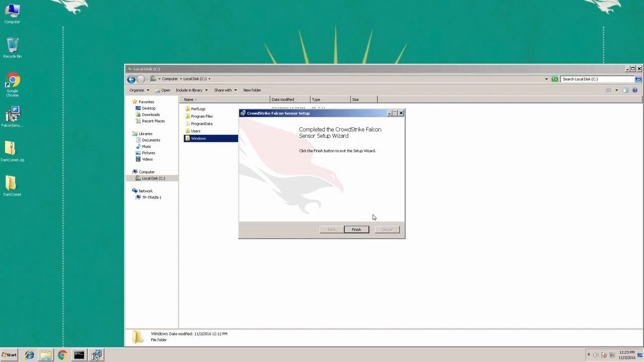This screenshot has width=644, height=362.
Task: Sort by the Size column header
Action: click(364, 100)
